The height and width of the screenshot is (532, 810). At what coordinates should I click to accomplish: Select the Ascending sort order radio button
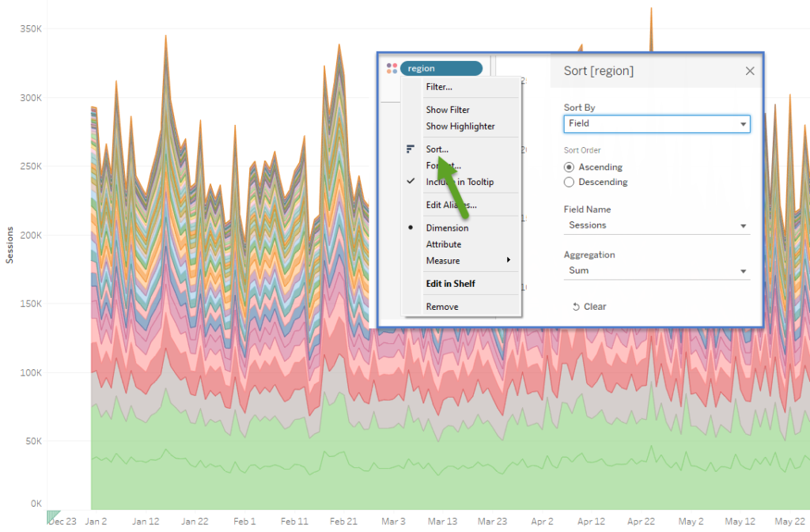(568, 167)
